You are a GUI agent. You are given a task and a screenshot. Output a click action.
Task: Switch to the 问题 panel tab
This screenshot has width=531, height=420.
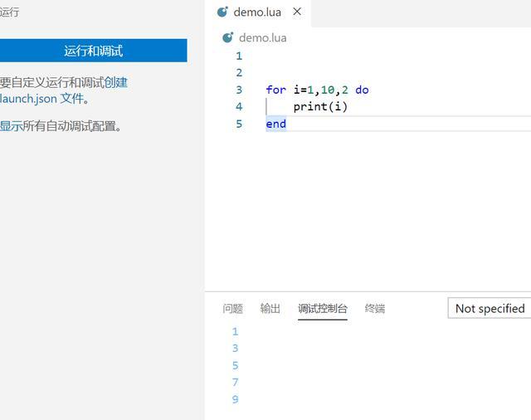232,309
